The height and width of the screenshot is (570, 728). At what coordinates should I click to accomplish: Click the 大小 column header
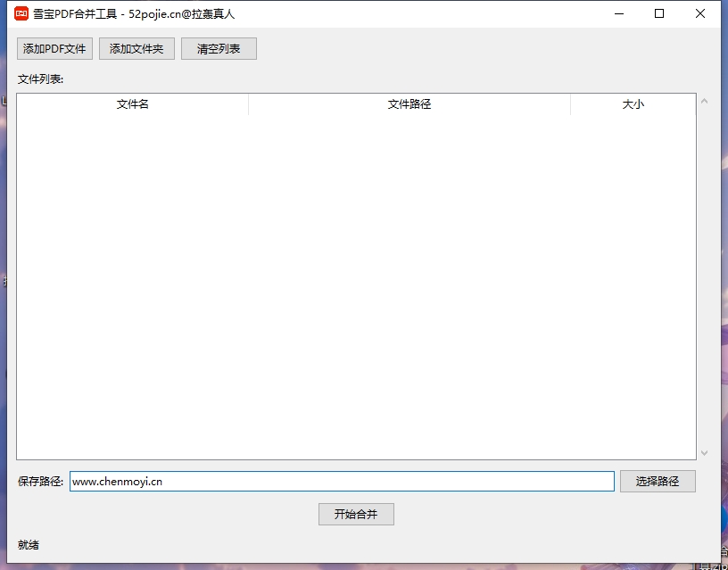coord(633,104)
